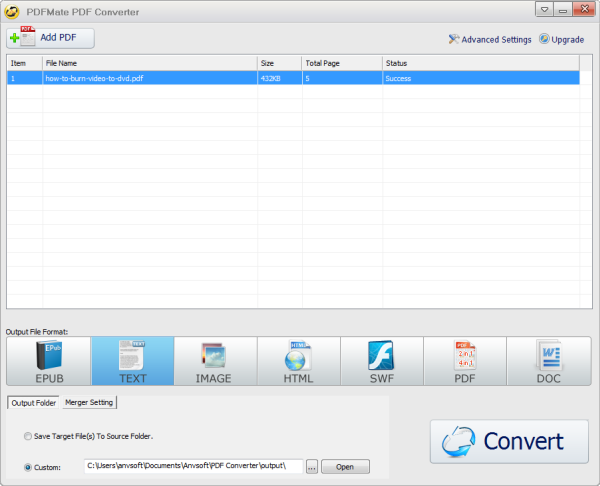Click the Item column header
The height and width of the screenshot is (486, 600).
(x=25, y=63)
